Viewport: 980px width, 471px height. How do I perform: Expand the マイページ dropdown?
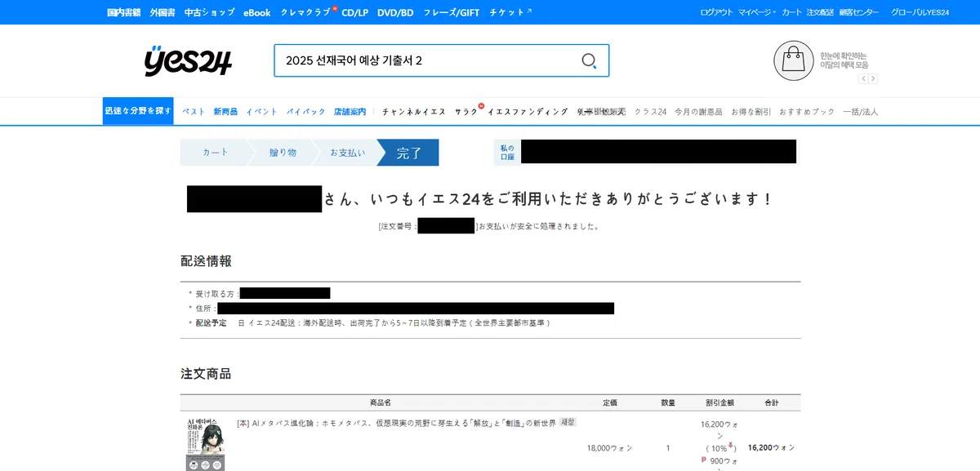757,12
